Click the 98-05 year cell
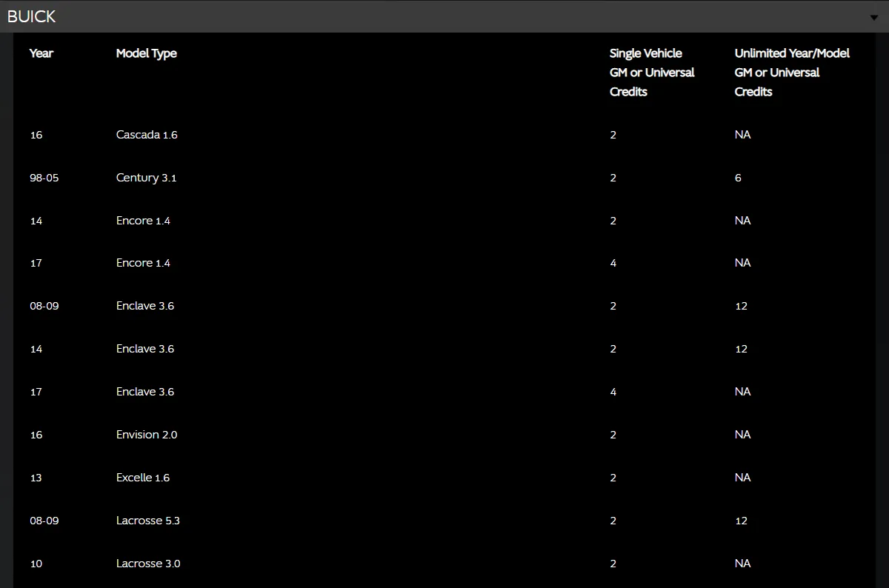This screenshot has height=588, width=889. [44, 178]
